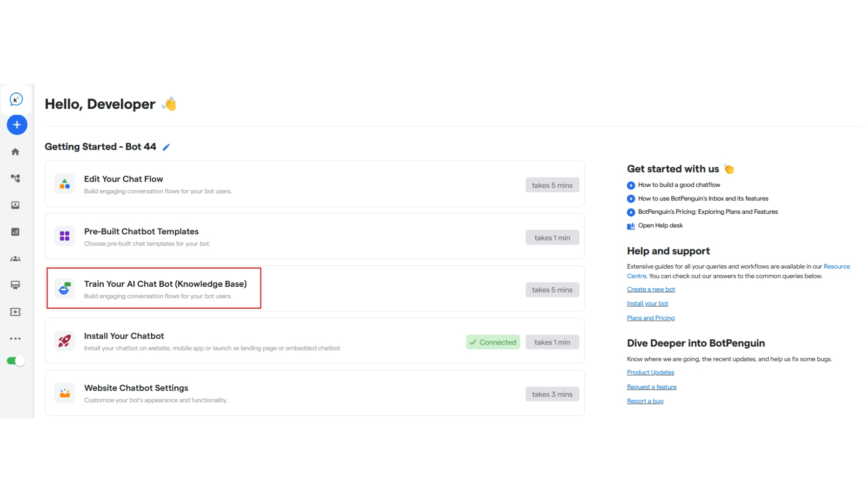Open Install Your Chatbot card
The width and height of the screenshot is (868, 502).
tap(314, 341)
